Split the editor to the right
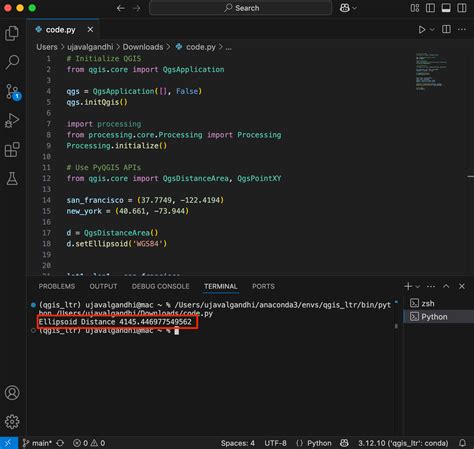This screenshot has height=449, width=474. tap(446, 29)
